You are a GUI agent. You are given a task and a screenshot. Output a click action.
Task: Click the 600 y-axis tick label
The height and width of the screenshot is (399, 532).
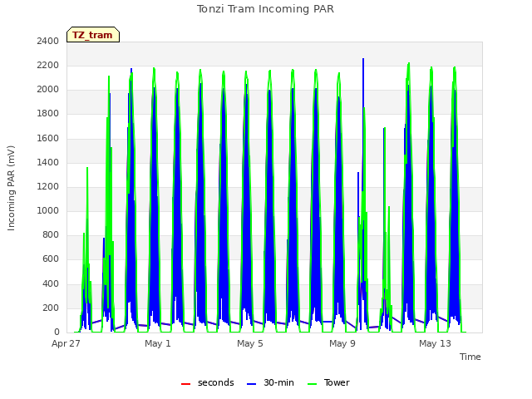pyautogui.click(x=51, y=259)
